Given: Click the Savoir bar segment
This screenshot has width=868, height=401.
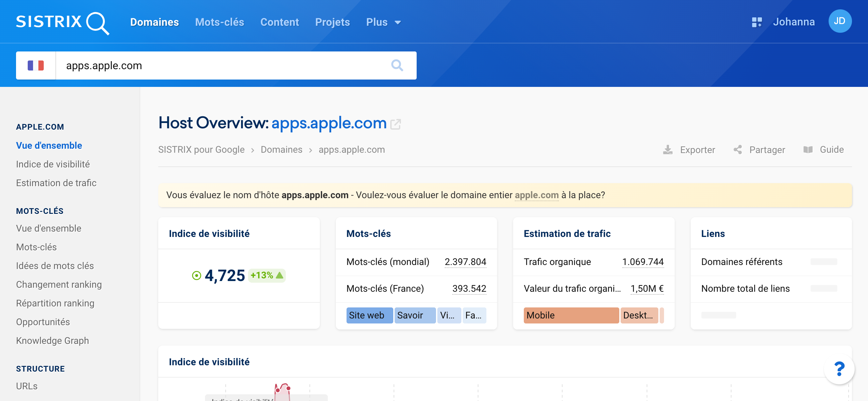Looking at the screenshot, I should click(x=415, y=315).
